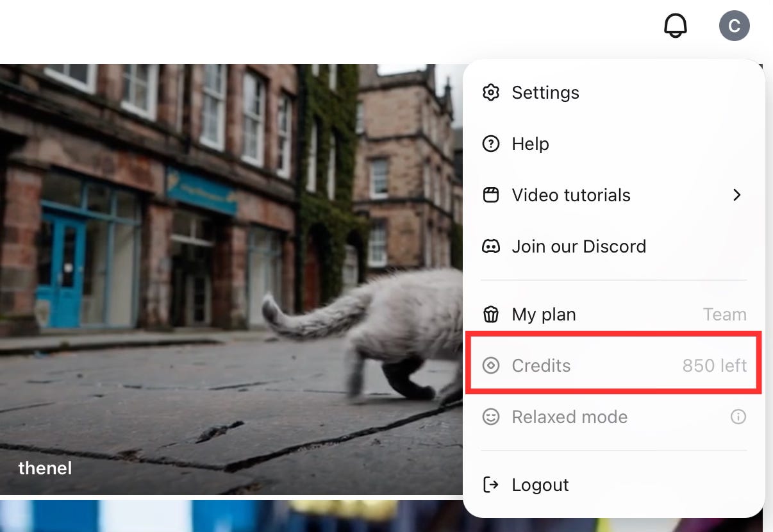
Task: Click the Credits diamond icon
Action: point(491,365)
